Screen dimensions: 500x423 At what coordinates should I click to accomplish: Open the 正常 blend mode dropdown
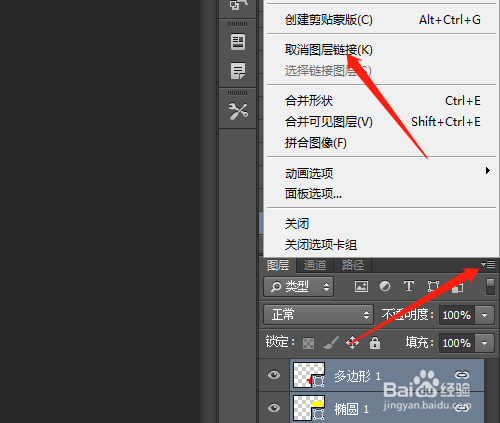coord(318,314)
